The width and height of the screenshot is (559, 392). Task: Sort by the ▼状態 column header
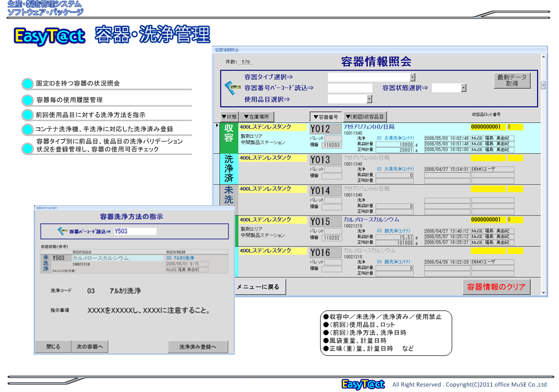pos(229,117)
